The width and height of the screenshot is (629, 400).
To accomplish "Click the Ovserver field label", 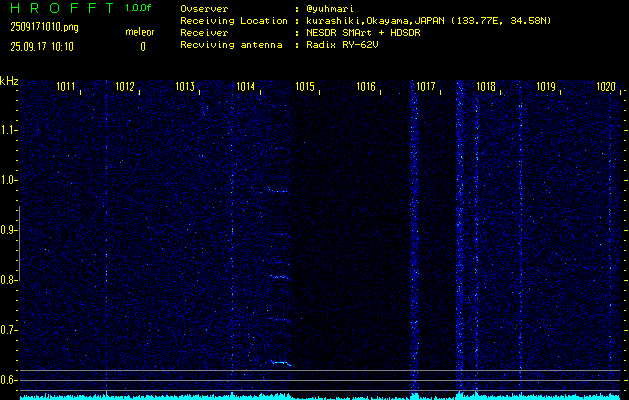I will 204,9.
